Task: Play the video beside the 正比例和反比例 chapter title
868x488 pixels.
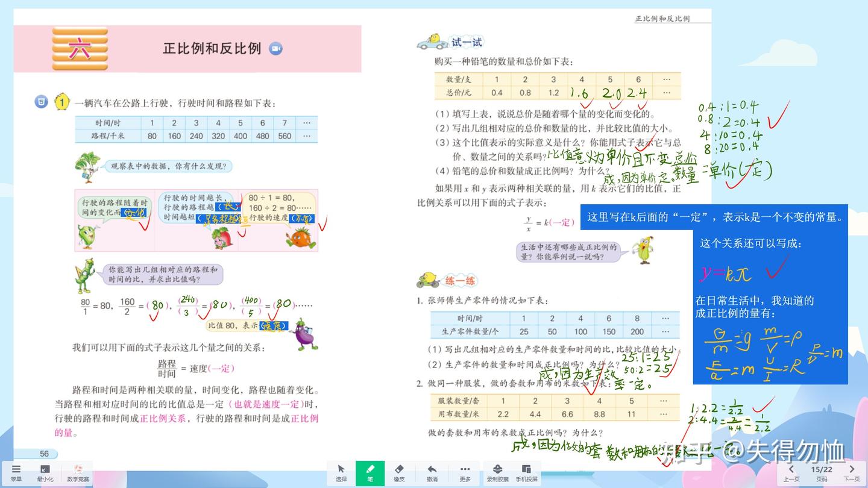Action: (275, 49)
